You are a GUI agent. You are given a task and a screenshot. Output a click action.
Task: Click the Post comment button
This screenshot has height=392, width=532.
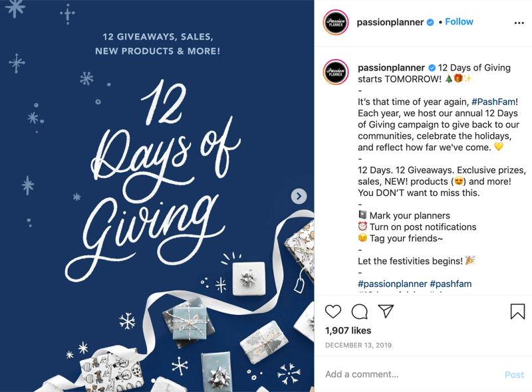514,375
